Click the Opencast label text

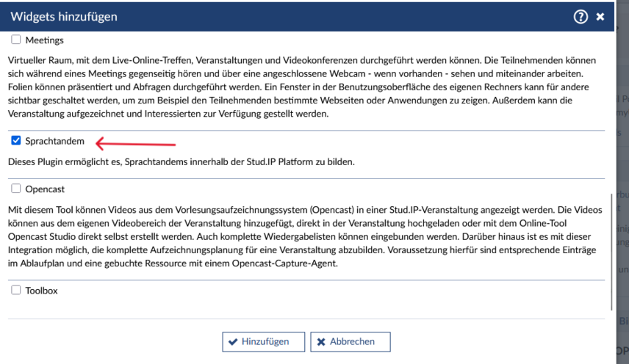[x=45, y=189]
